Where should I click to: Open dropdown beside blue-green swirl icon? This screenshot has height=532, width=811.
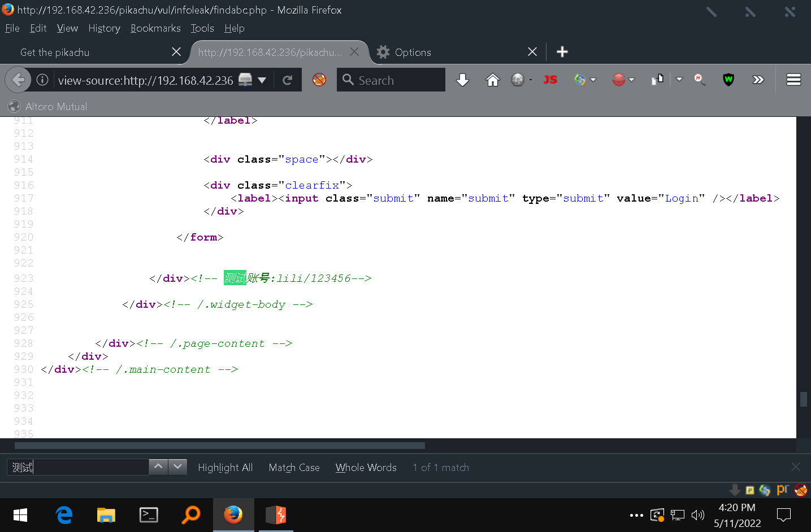pyautogui.click(x=593, y=80)
